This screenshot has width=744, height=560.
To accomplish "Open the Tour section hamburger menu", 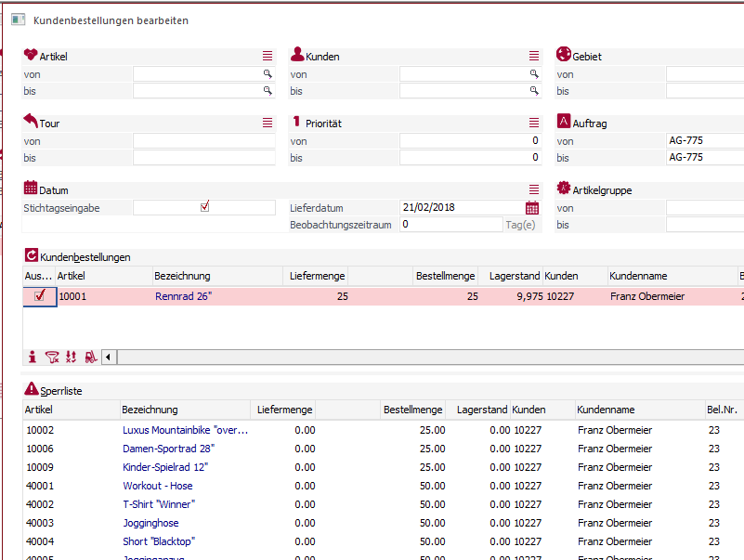I will (268, 123).
